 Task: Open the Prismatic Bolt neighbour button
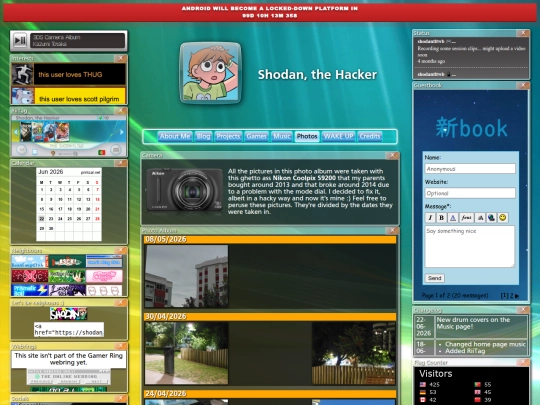tap(30, 290)
